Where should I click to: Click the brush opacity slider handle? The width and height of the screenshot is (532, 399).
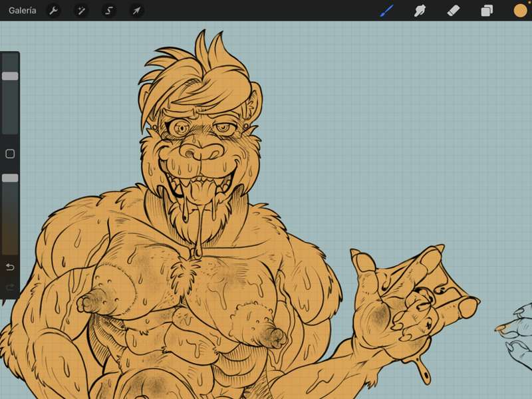pos(10,178)
